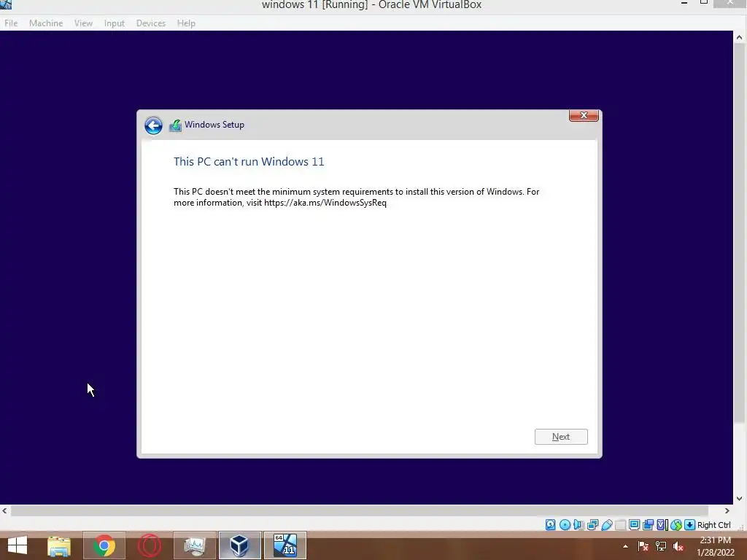Open the Devices menu
Image resolution: width=747 pixels, height=560 pixels.
point(151,23)
